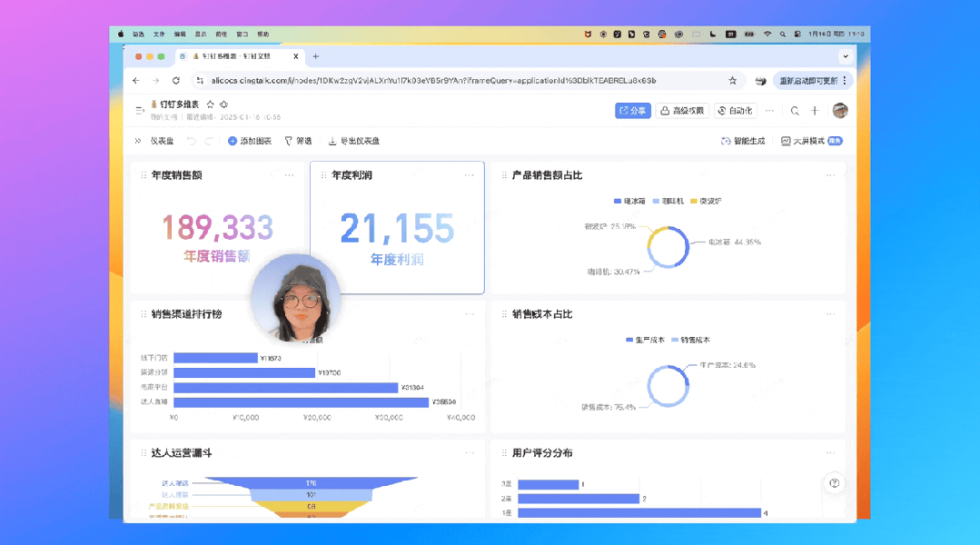Toggle 生产成本 legend in cost ratio chart

[643, 340]
